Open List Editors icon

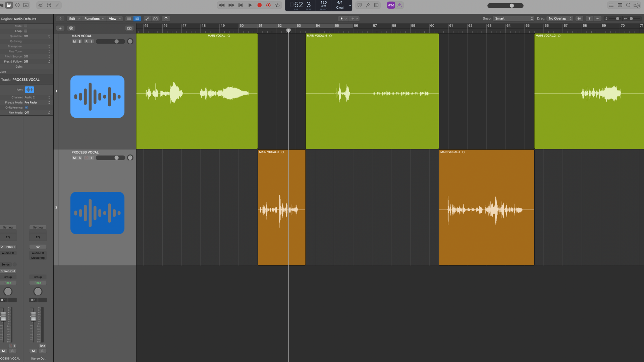611,5
